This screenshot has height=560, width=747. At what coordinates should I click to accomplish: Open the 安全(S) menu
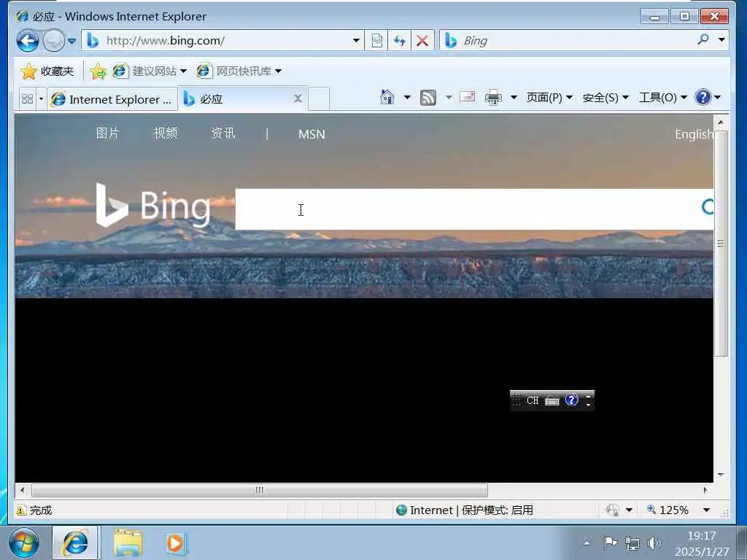point(605,97)
